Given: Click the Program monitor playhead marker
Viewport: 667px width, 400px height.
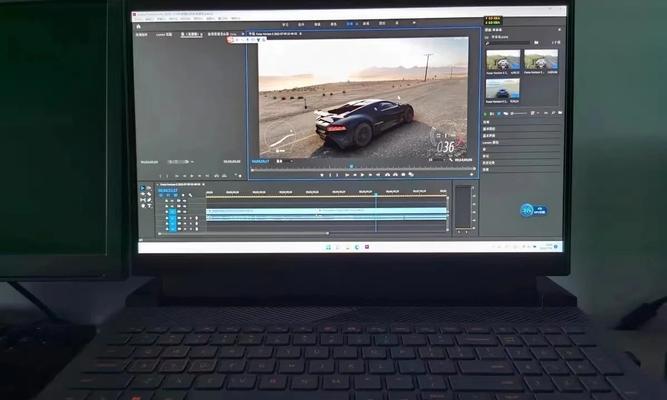Looking at the screenshot, I should pos(351,166).
